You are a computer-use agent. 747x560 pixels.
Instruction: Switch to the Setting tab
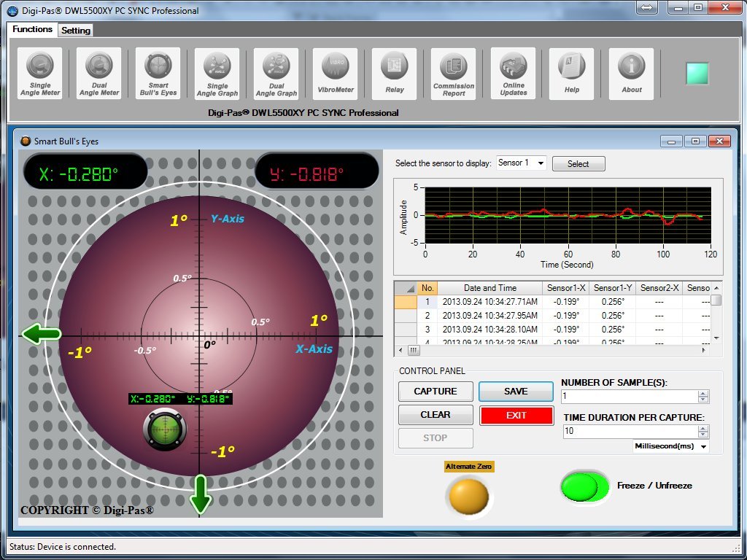76,30
